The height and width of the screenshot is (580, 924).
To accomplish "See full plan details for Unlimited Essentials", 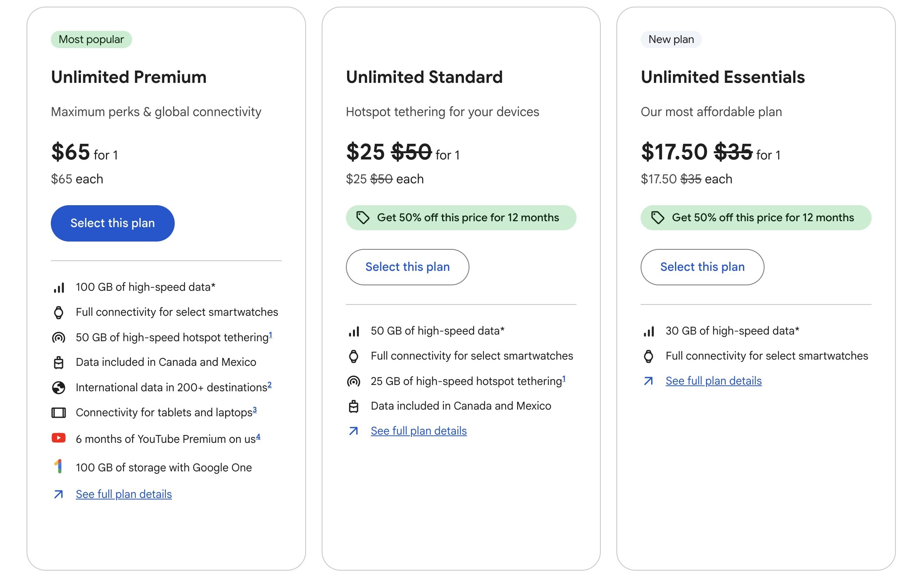I will [x=713, y=381].
